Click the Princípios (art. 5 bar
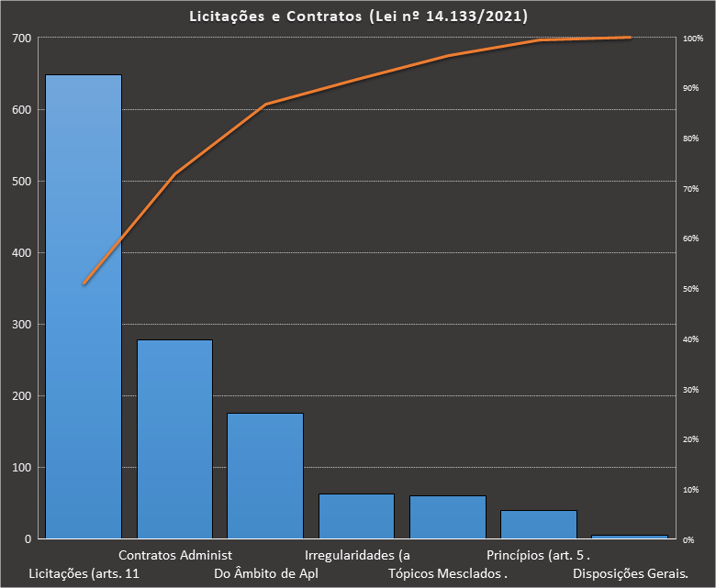The image size is (716, 588). 538,524
